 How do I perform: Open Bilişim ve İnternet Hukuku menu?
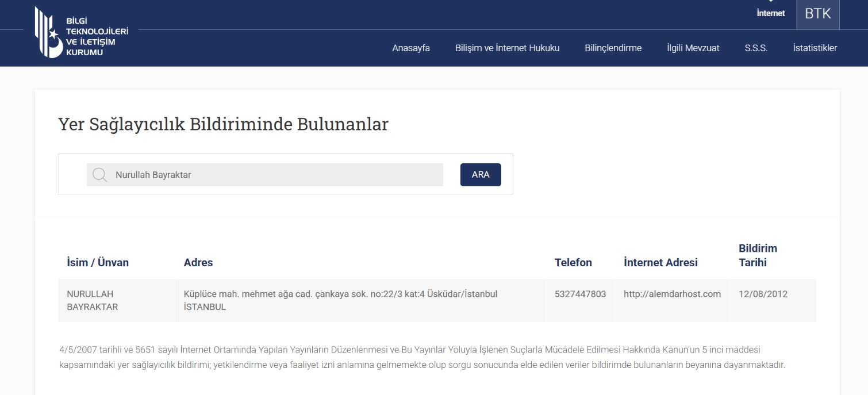[x=507, y=48]
